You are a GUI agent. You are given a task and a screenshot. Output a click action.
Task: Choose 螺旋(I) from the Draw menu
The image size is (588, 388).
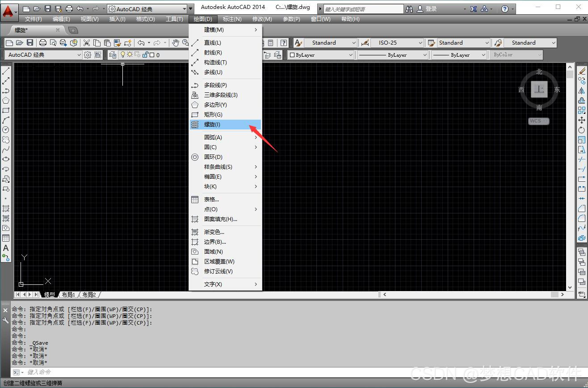(225, 125)
